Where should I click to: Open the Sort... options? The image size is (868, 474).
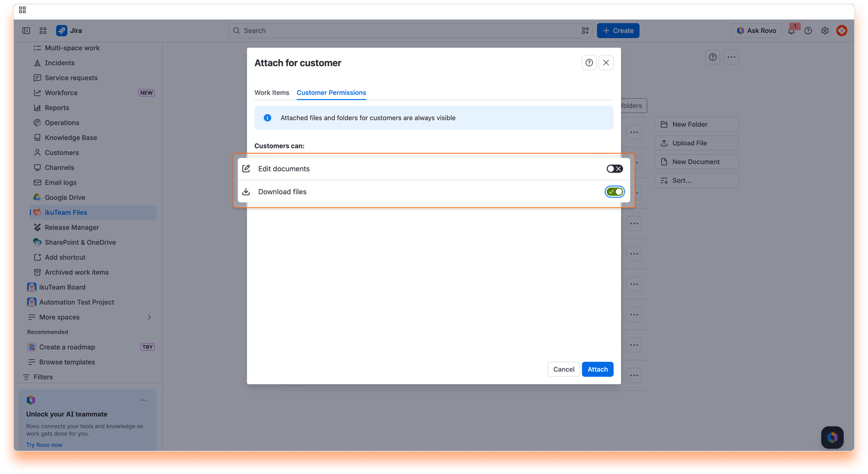[697, 180]
